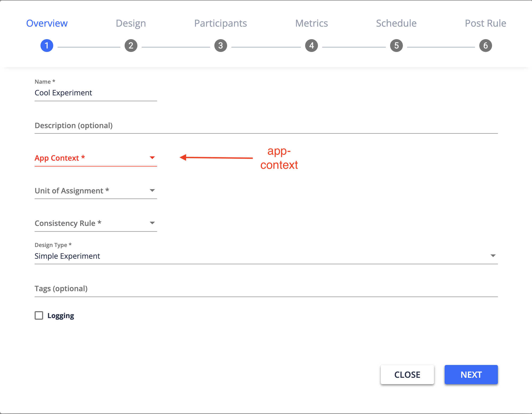532x414 pixels.
Task: Click step 1 circle icon
Action: 47,46
